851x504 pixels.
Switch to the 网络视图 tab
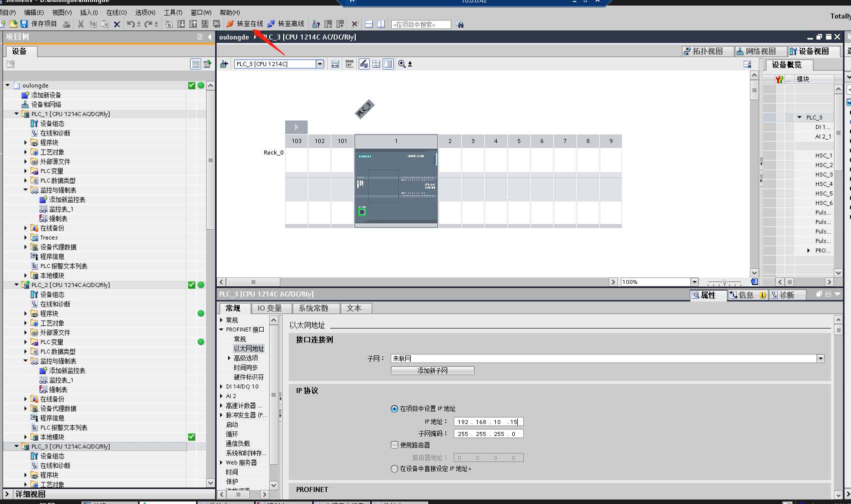tap(760, 51)
